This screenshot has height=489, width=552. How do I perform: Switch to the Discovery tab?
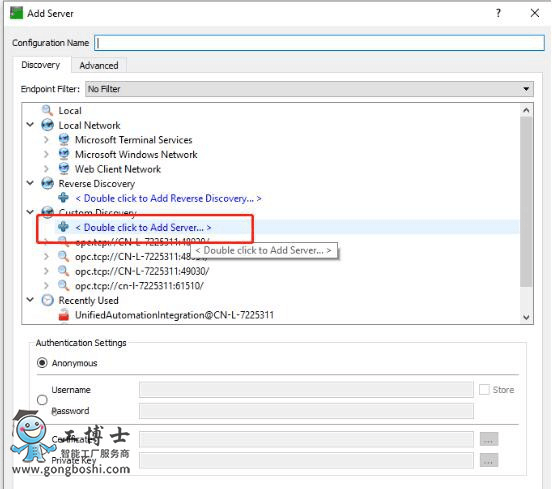pos(41,65)
